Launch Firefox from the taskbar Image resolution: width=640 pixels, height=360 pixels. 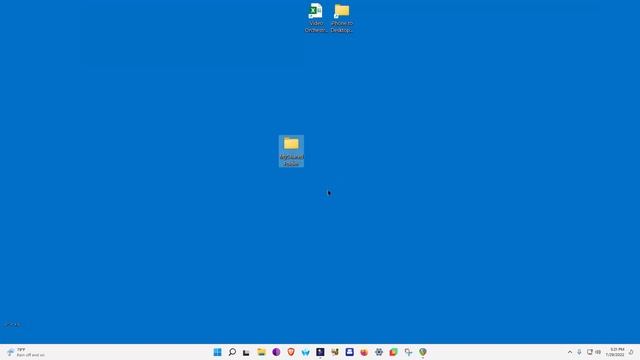pyautogui.click(x=364, y=352)
